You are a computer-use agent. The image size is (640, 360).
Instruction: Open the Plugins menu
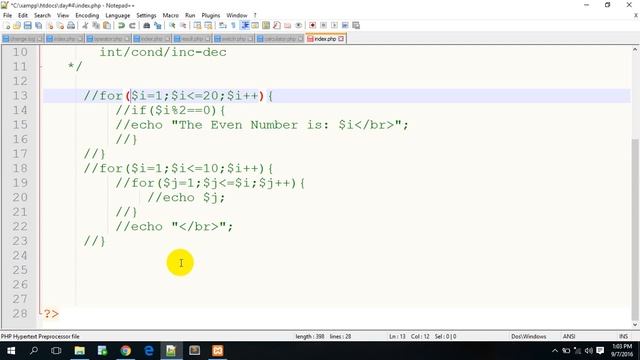tap(211, 15)
